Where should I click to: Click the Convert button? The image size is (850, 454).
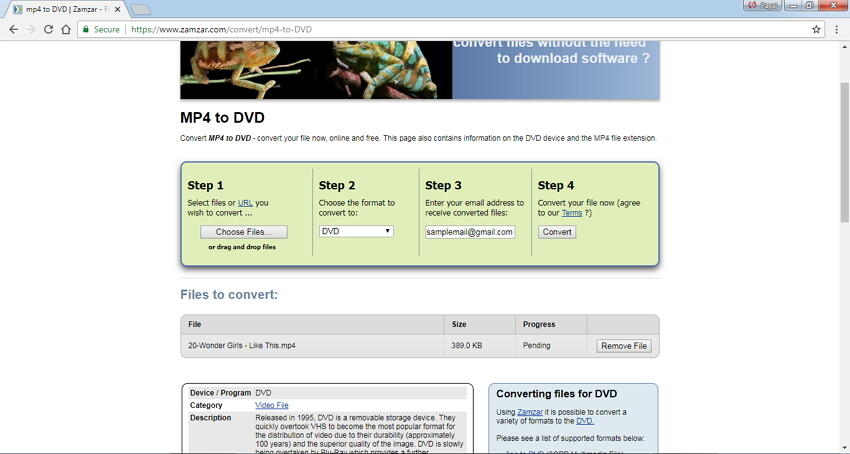[x=557, y=232]
